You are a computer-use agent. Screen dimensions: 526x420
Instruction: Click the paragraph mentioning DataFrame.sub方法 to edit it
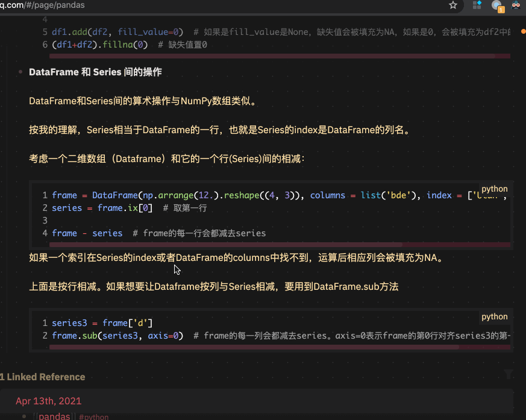tap(213, 286)
